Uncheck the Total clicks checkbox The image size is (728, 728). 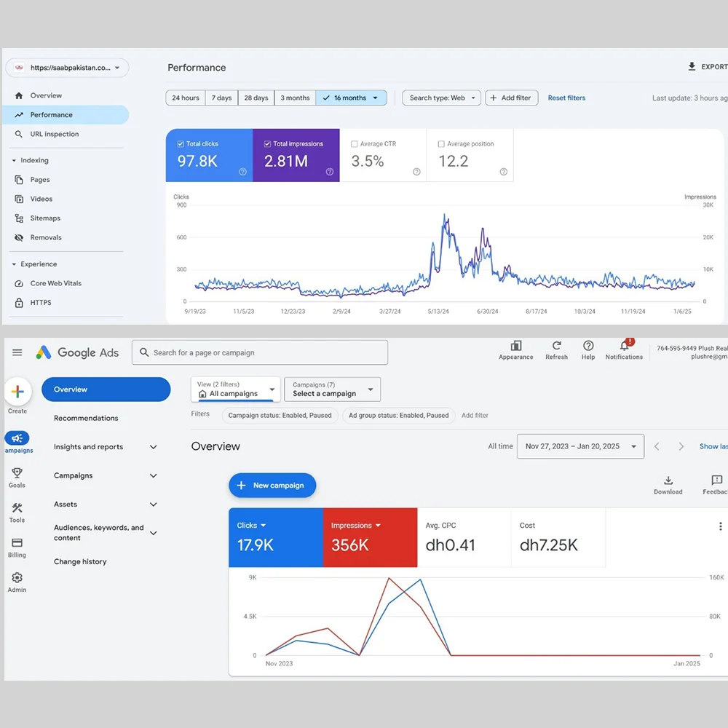coord(181,144)
